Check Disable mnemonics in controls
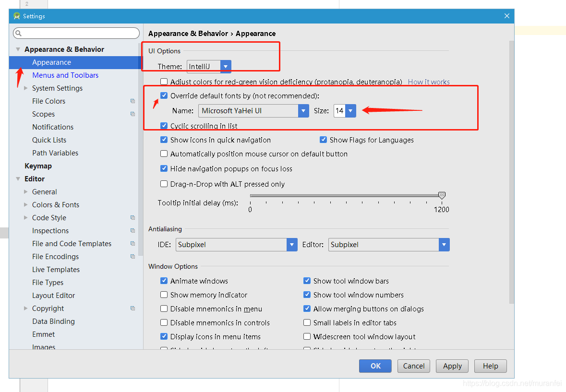This screenshot has height=392, width=566. 164,322
